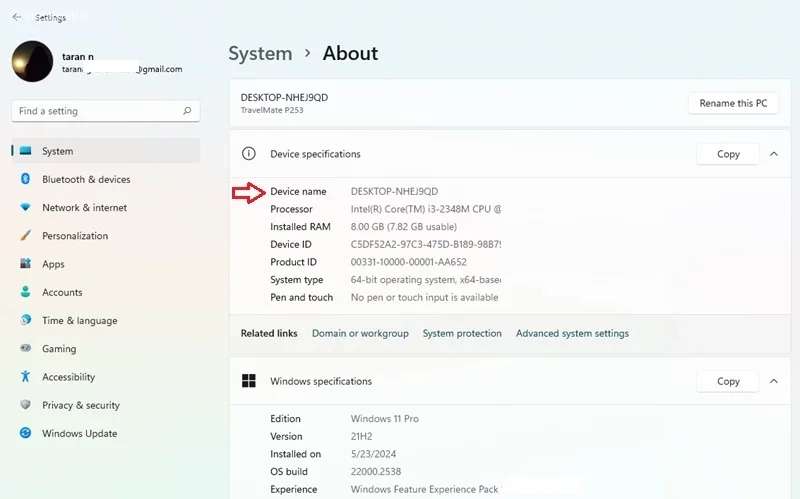Viewport: 800px width, 499px height.
Task: Click the Windows Update sync icon
Action: coord(26,433)
